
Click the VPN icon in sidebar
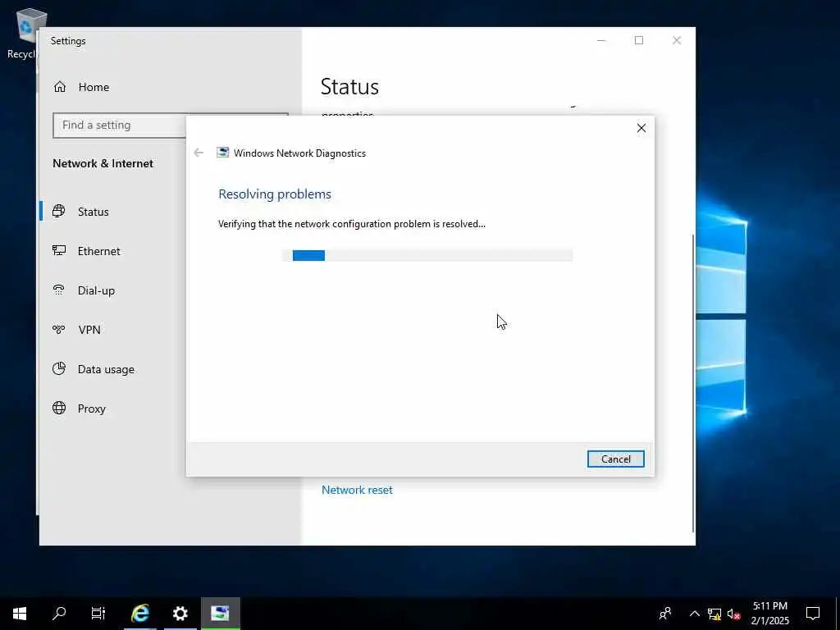click(59, 329)
